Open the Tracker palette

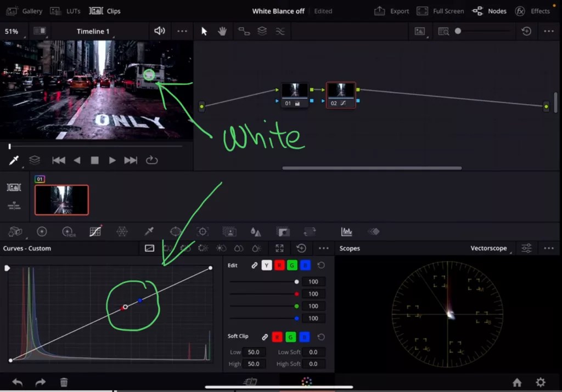click(x=203, y=231)
